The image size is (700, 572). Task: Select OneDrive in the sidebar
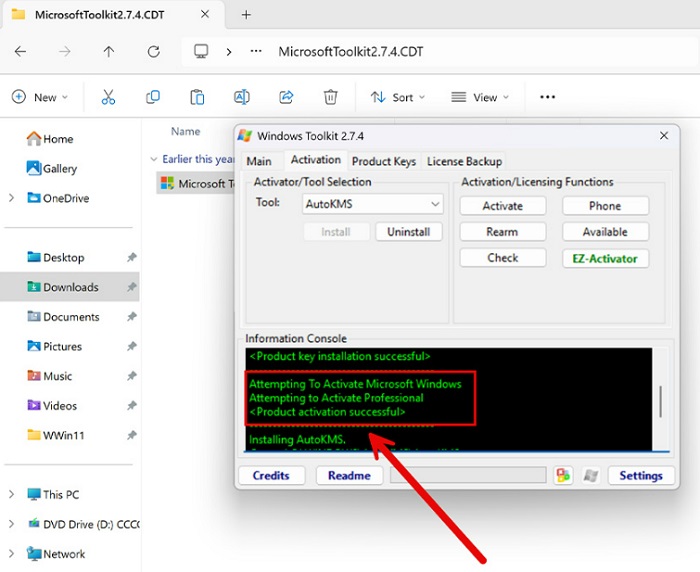[58, 198]
